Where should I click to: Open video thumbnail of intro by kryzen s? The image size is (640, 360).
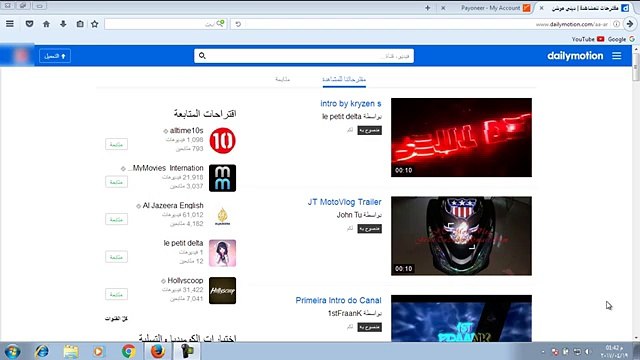461,137
